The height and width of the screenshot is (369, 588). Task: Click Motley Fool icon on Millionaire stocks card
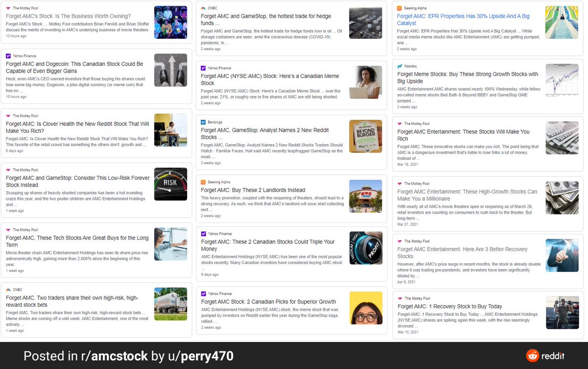(x=400, y=184)
